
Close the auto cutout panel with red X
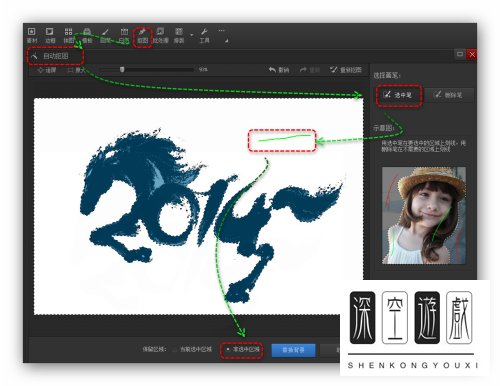[x=472, y=54]
